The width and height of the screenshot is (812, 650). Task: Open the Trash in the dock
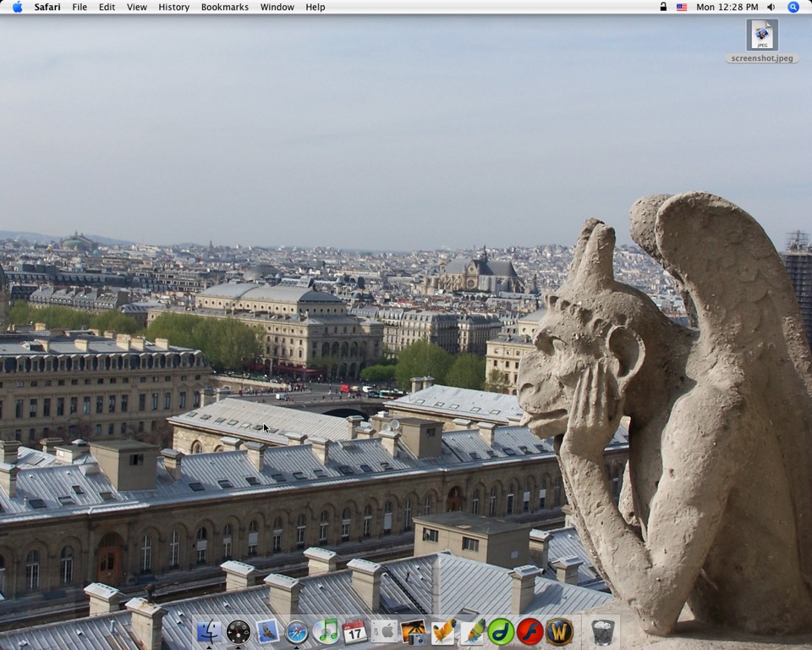pos(602,631)
